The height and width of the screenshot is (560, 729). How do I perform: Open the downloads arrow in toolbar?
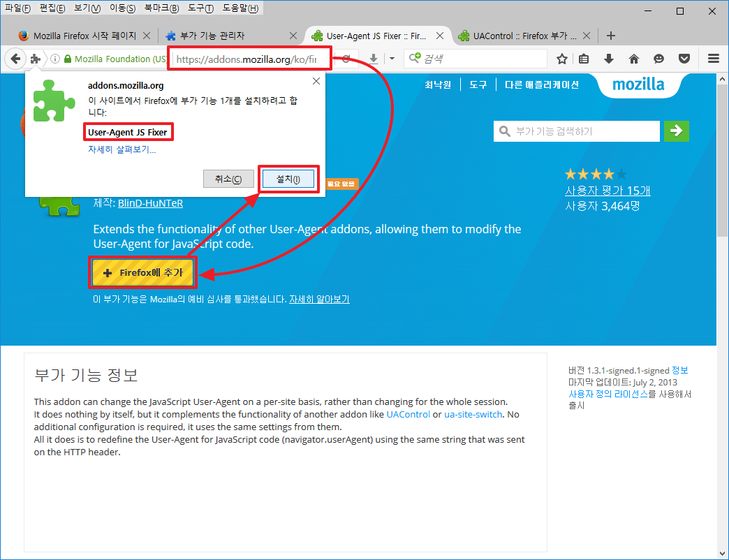click(x=609, y=59)
